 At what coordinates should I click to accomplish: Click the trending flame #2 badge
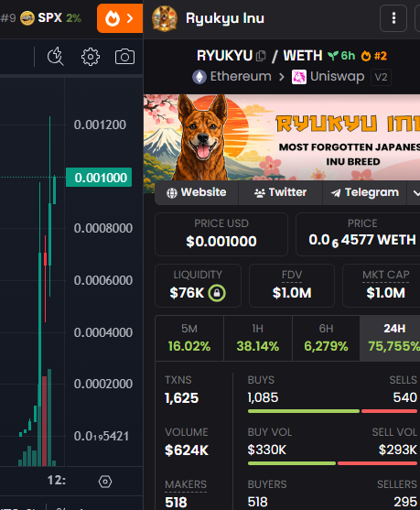[x=374, y=56]
